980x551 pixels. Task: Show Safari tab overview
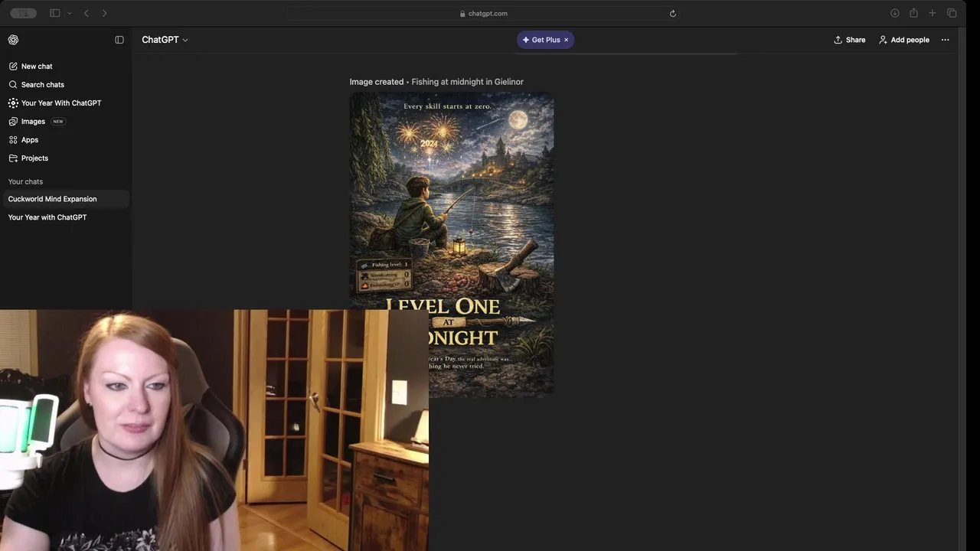pyautogui.click(x=952, y=13)
